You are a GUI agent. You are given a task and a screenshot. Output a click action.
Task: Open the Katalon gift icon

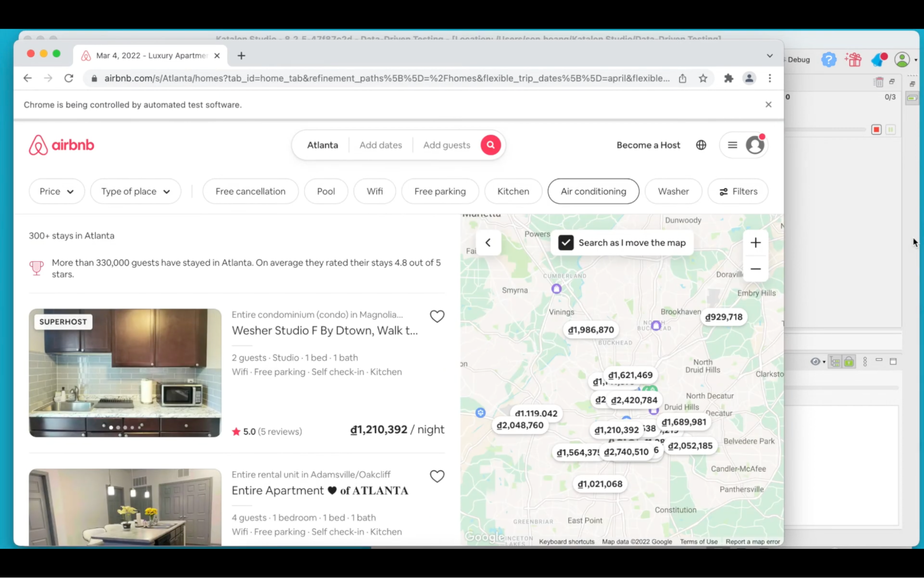coord(853,59)
